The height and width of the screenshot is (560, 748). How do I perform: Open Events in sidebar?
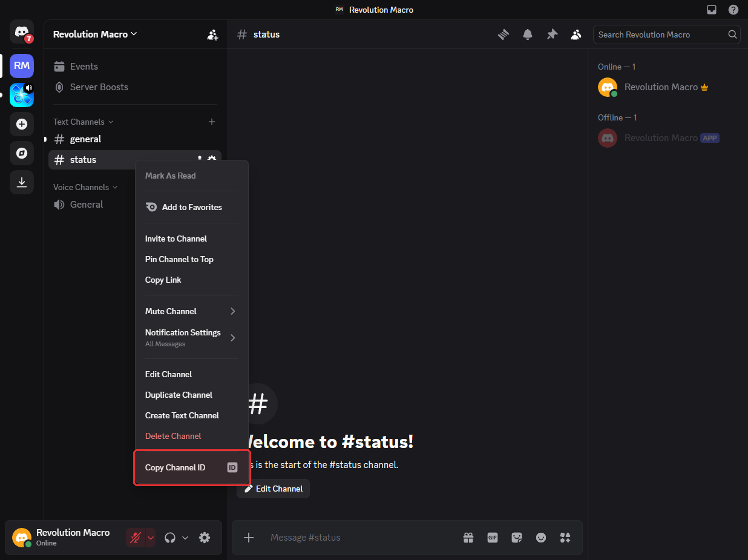tap(134, 67)
